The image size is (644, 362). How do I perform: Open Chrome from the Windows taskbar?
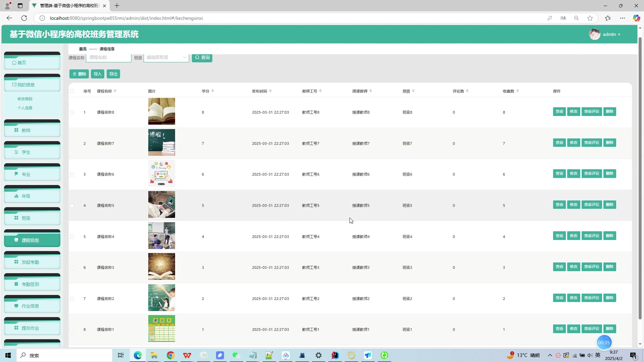click(170, 355)
